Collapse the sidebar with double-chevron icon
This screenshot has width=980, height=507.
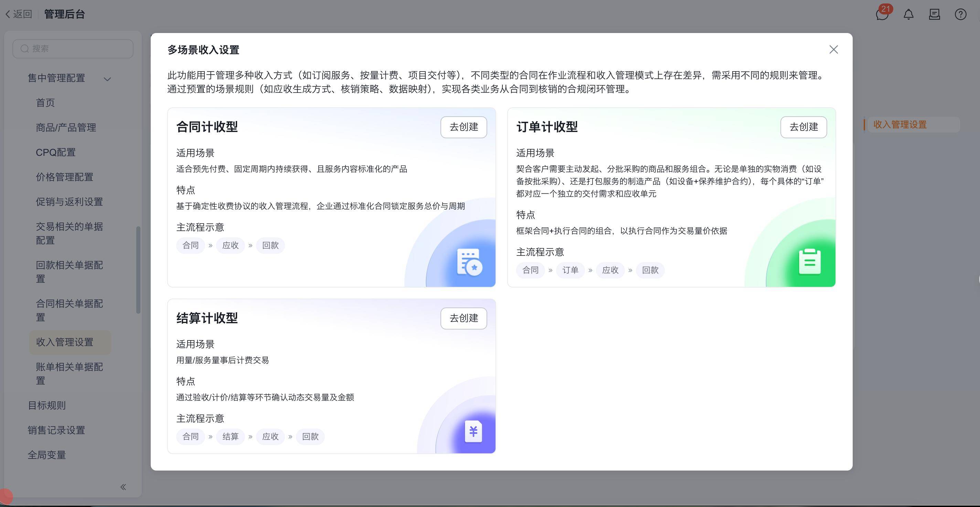123,487
